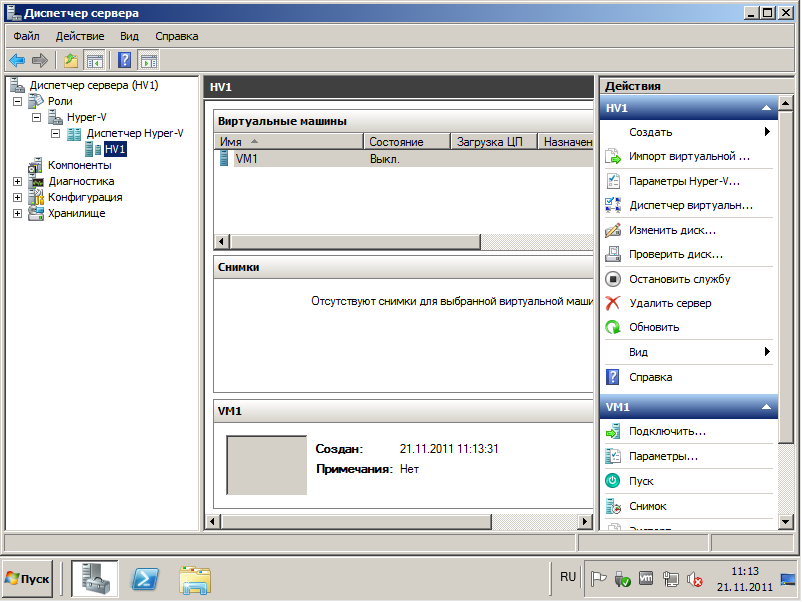Select HV1 server in the tree
Screen dimensions: 802x602
(114, 150)
